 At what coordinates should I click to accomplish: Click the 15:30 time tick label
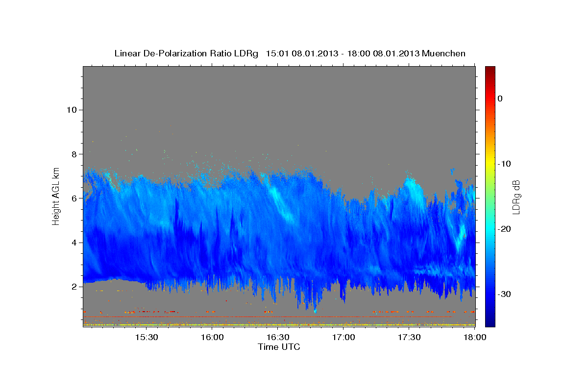coord(146,338)
